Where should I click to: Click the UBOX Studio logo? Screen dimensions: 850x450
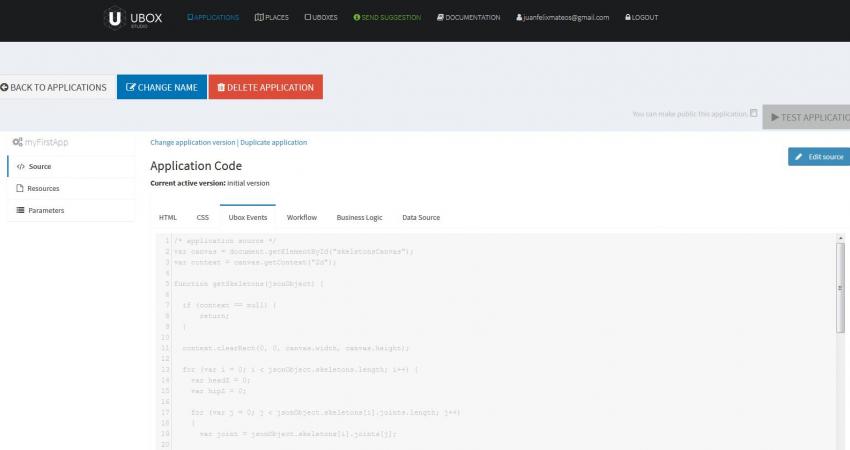(133, 18)
